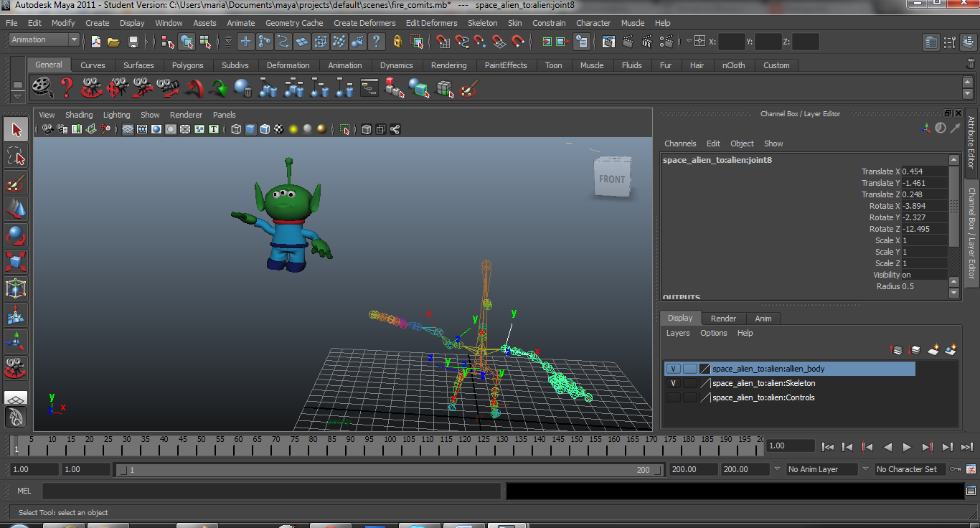Open the No Anim Layer dropdown
This screenshot has width=980, height=528.
[x=821, y=469]
